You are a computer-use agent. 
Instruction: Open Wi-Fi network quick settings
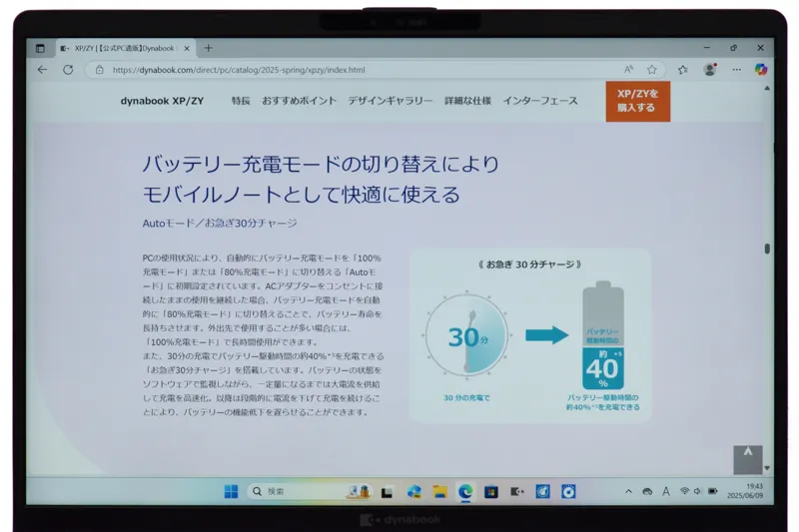point(684,491)
